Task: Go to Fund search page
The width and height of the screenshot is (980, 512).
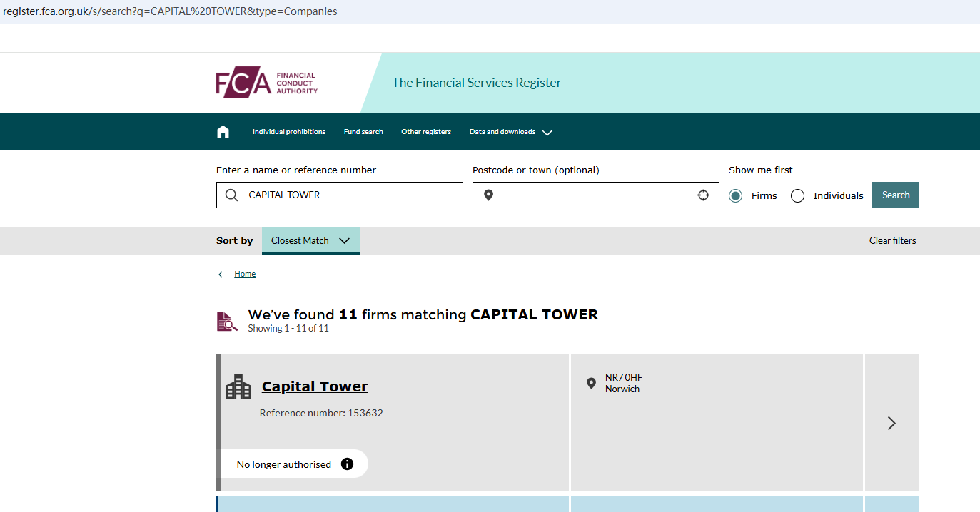Action: coord(363,132)
